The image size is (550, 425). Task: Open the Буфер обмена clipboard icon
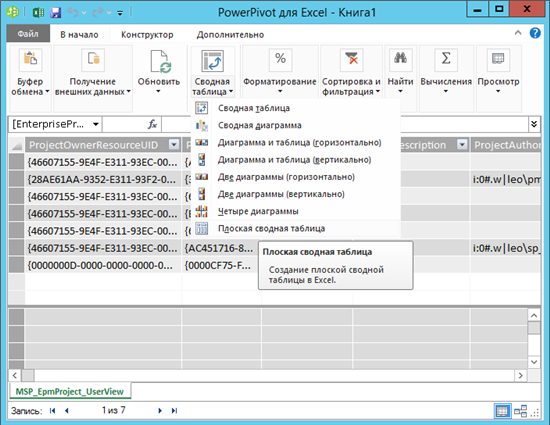pos(30,59)
